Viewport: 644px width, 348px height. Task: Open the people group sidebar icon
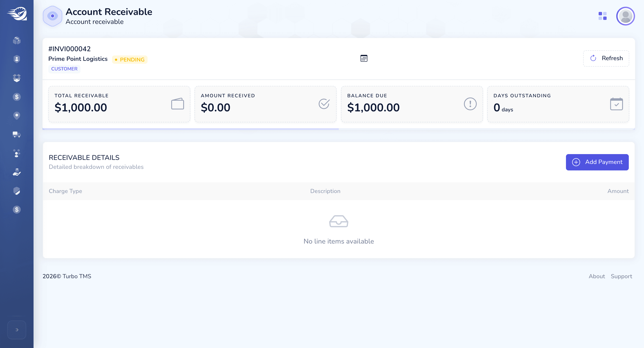[x=17, y=153]
